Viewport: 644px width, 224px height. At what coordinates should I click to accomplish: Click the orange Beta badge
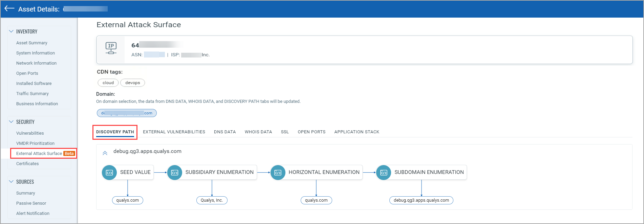69,154
